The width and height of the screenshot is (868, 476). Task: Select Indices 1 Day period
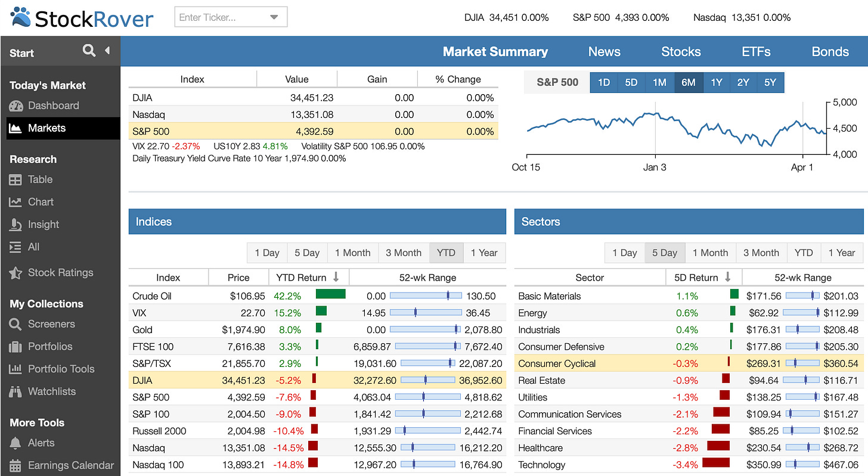click(x=267, y=253)
